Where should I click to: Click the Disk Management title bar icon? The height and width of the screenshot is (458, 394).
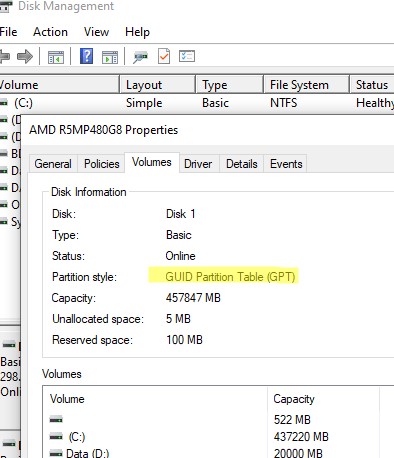coord(6,6)
